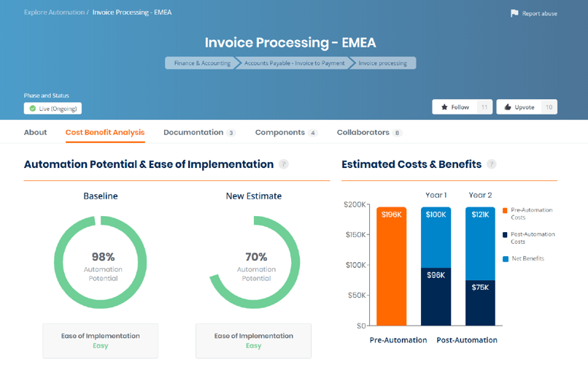Image resolution: width=588 pixels, height=365 pixels.
Task: Click the green Live (Ongoing) status checkmark
Action: tap(33, 109)
